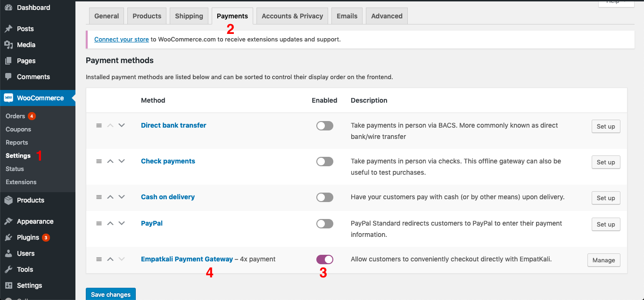The image size is (644, 300).
Task: Click the Tools wrench icon
Action: pyautogui.click(x=8, y=269)
